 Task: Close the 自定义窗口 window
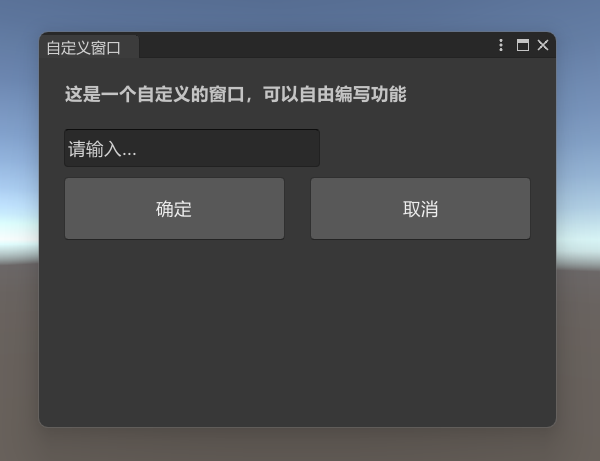(543, 45)
